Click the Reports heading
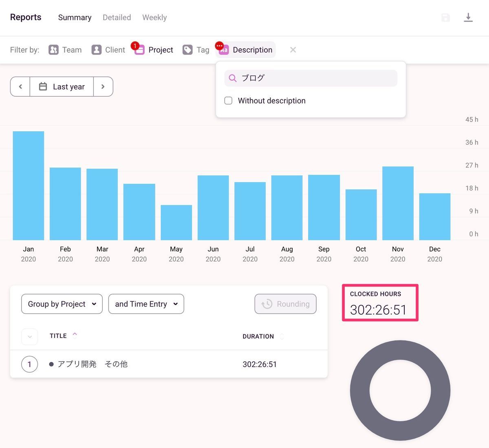The image size is (489, 448). pyautogui.click(x=26, y=17)
